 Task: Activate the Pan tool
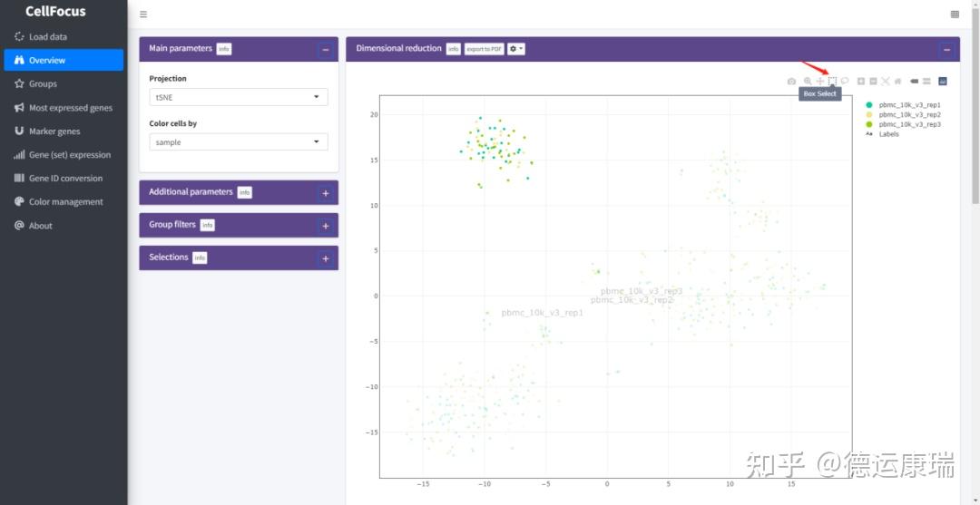point(820,82)
